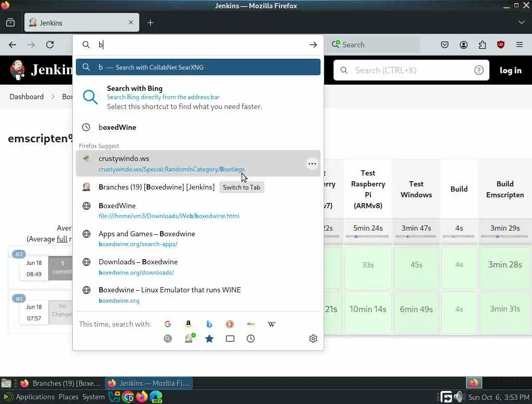Screen dimensions: 532x404
Task: Select the Jenkins browser tab
Action: point(82,23)
